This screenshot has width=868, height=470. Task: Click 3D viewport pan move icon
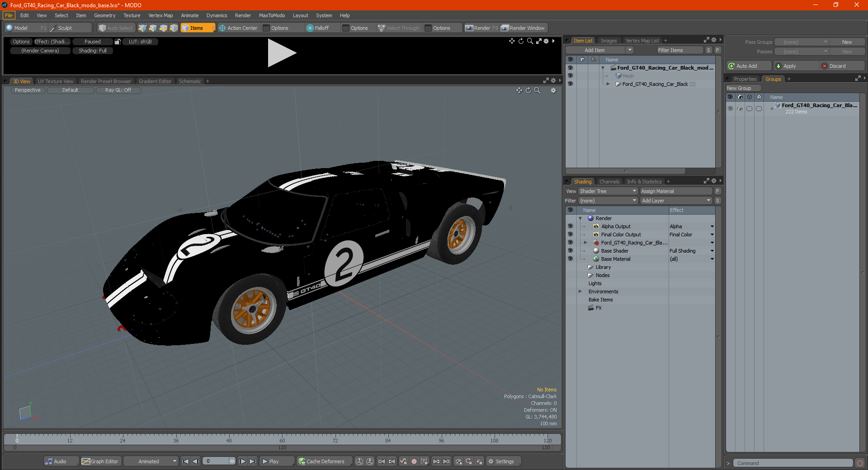519,90
